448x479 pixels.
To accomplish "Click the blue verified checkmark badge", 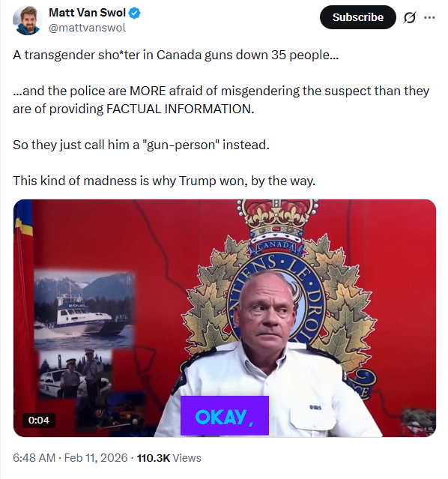I will (x=135, y=13).
